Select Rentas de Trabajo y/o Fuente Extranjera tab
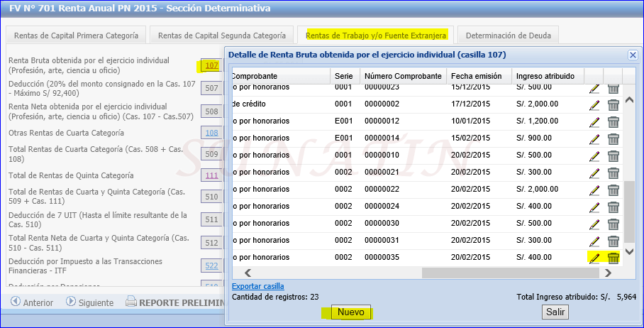Screen dimensions: 644x328 pos(376,35)
